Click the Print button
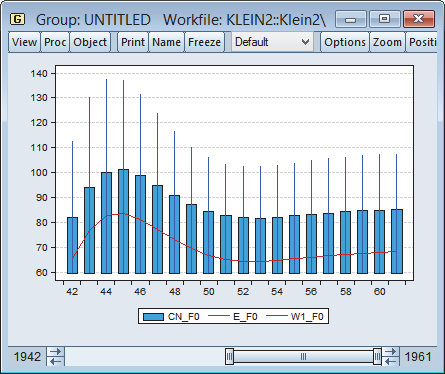 [x=133, y=42]
